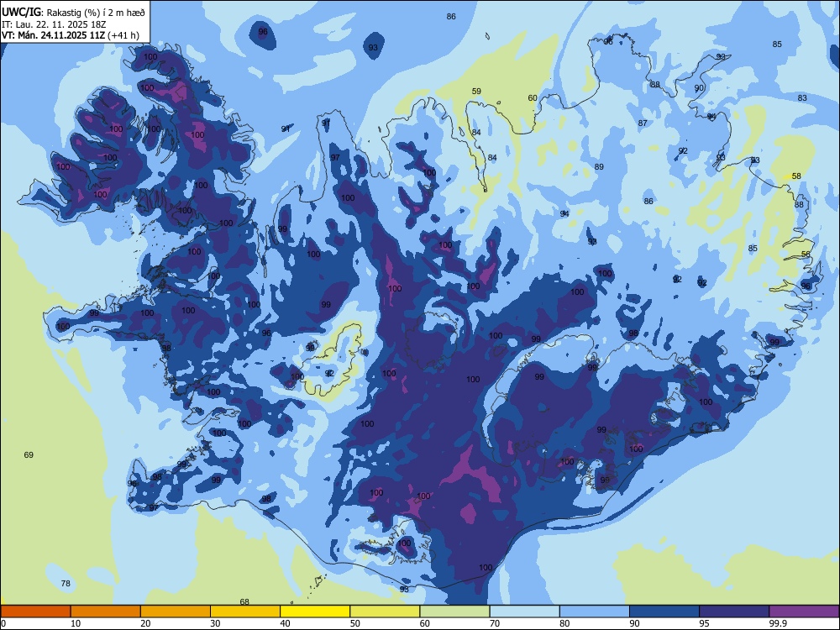This screenshot has height=630, width=840.
Task: Click the '(+41 h)' forecast offset text
Action: click(123, 35)
